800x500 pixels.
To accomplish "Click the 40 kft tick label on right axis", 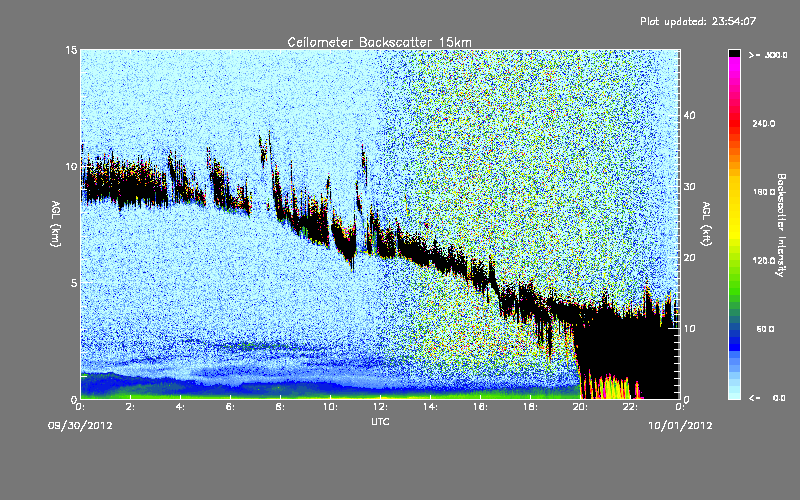I will pyautogui.click(x=689, y=115).
